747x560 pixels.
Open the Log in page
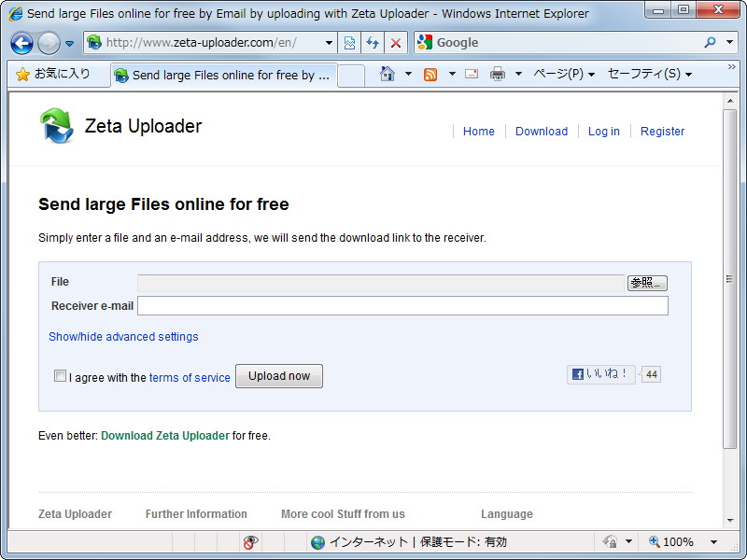pos(603,132)
